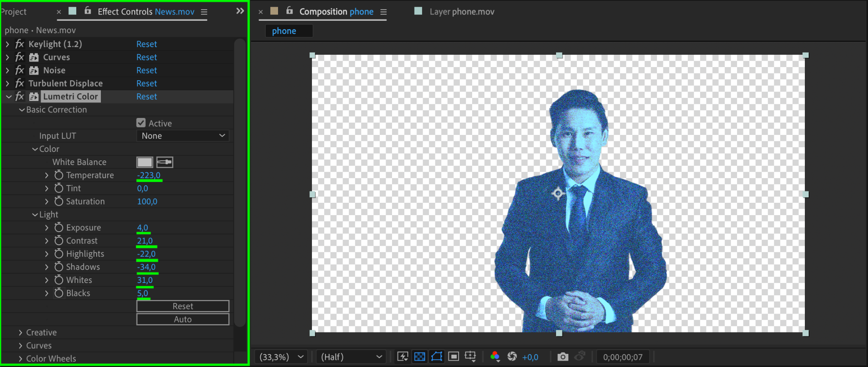Toggle the transparency grid button
Screen dimensions: 868x367
click(x=420, y=357)
